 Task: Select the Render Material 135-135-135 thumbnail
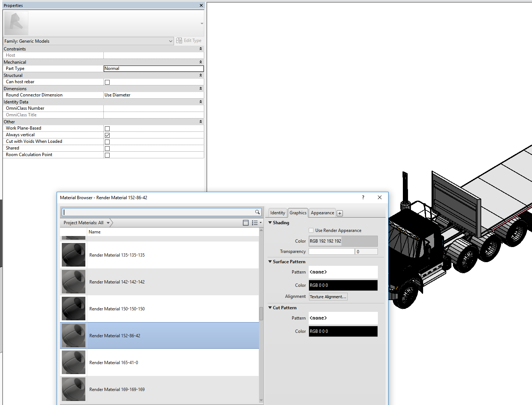click(74, 255)
